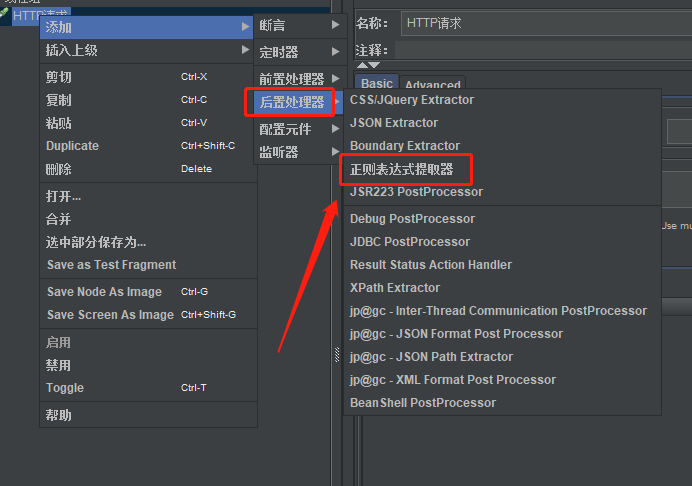The image size is (692, 486).
Task: Add jp@gc XML Format Post Processor
Action: point(502,380)
